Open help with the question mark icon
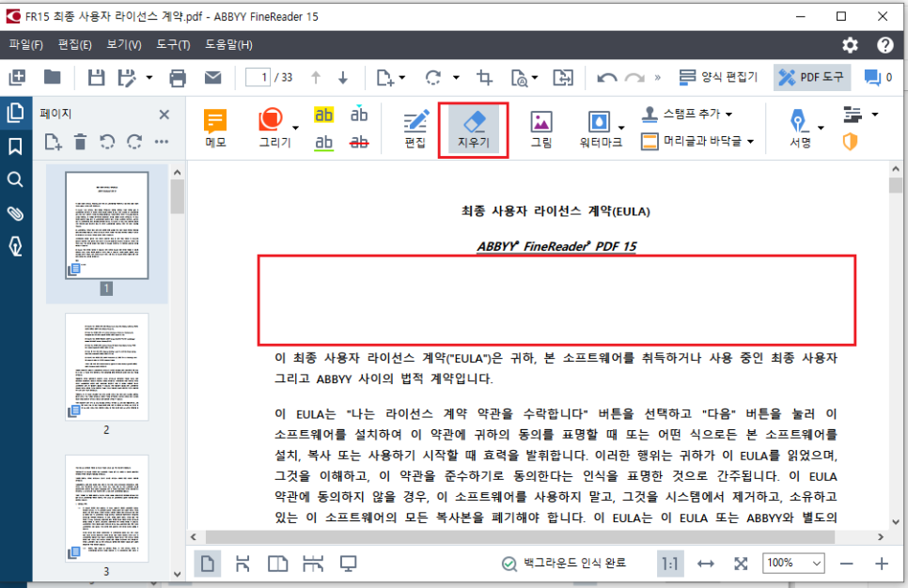 (x=885, y=45)
